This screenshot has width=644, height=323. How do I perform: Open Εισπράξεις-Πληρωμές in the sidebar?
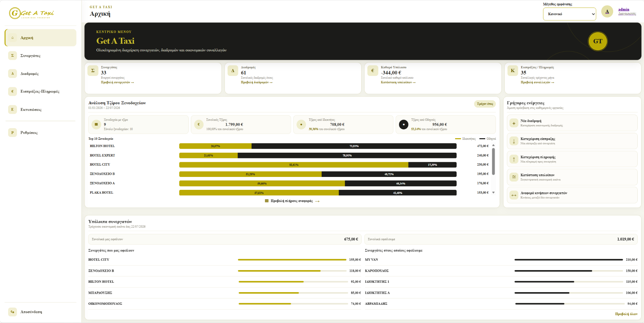point(41,91)
